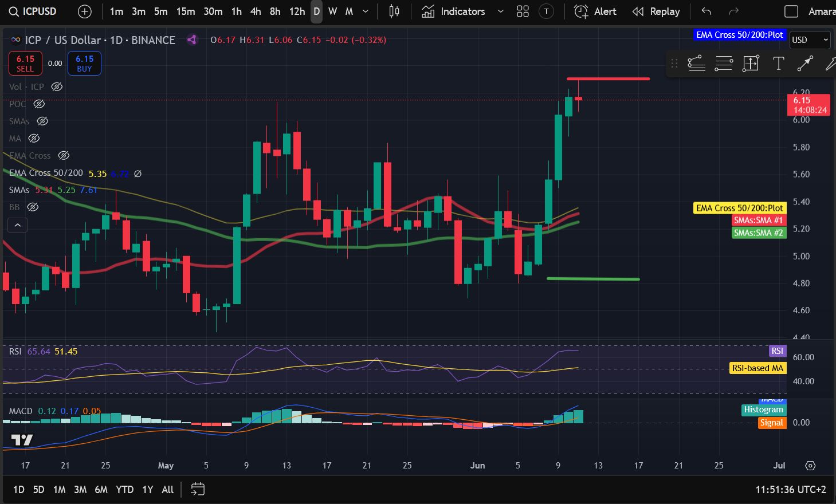Unhide the BB indicator
Image resolution: width=836 pixels, height=504 pixels.
pos(33,207)
